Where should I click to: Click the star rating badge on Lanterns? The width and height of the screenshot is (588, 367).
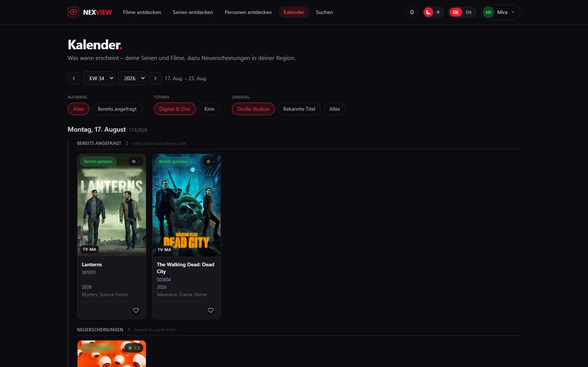coord(136,161)
